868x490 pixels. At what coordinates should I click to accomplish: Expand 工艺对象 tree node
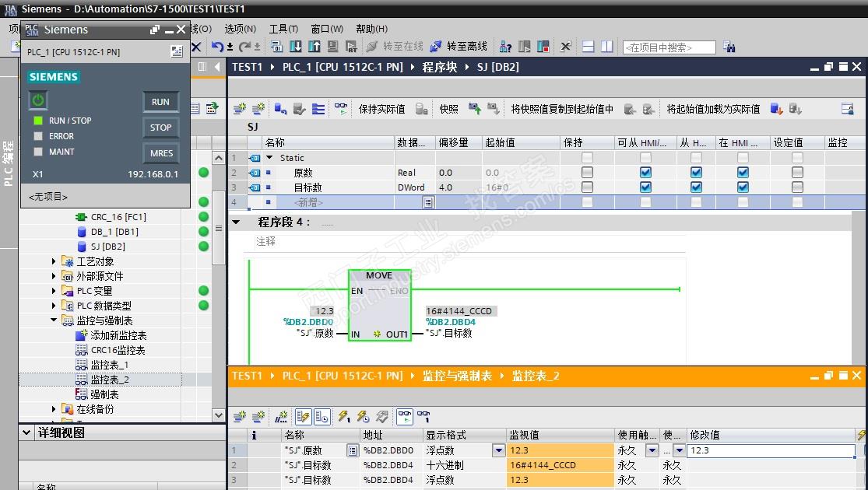pyautogui.click(x=54, y=261)
